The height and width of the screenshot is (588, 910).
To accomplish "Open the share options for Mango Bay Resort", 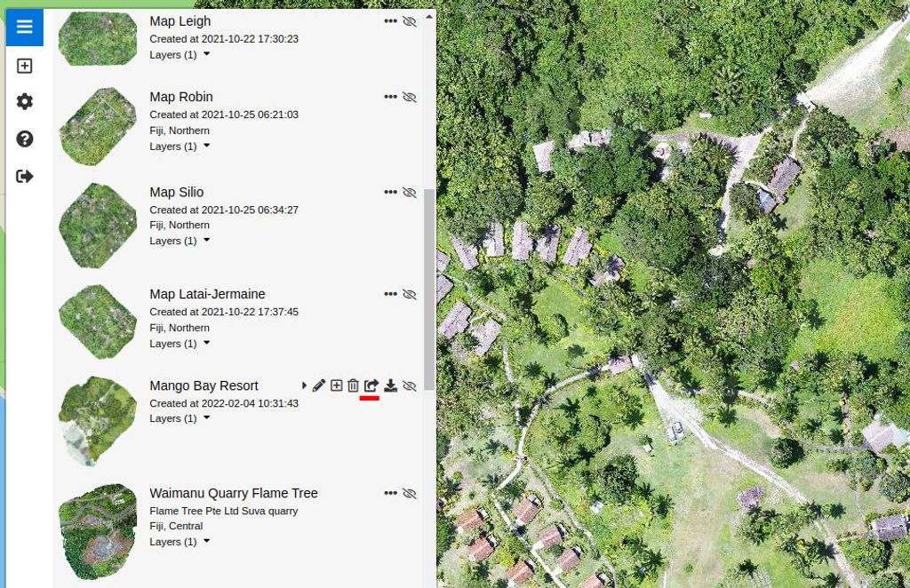I will pyautogui.click(x=371, y=385).
